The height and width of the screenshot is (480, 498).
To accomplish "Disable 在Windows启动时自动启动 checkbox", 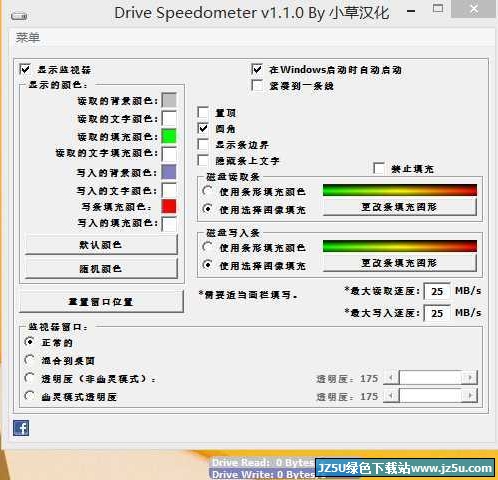I will point(257,69).
